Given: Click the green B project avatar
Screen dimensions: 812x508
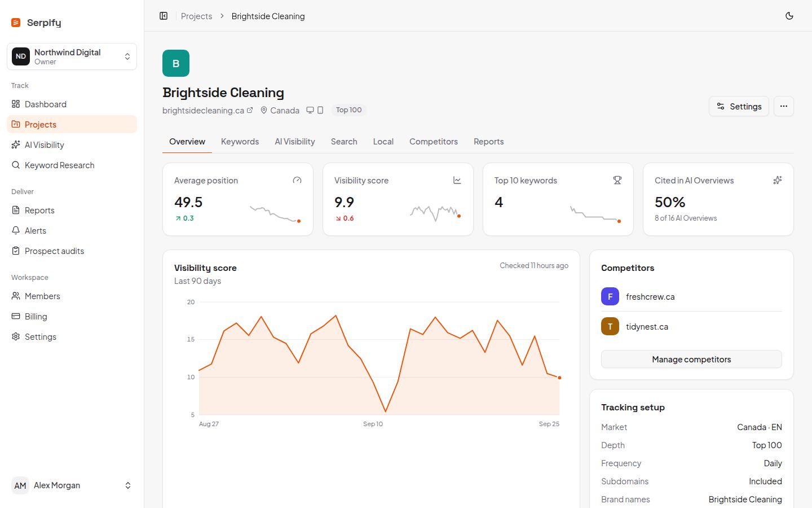Looking at the screenshot, I should tap(176, 63).
